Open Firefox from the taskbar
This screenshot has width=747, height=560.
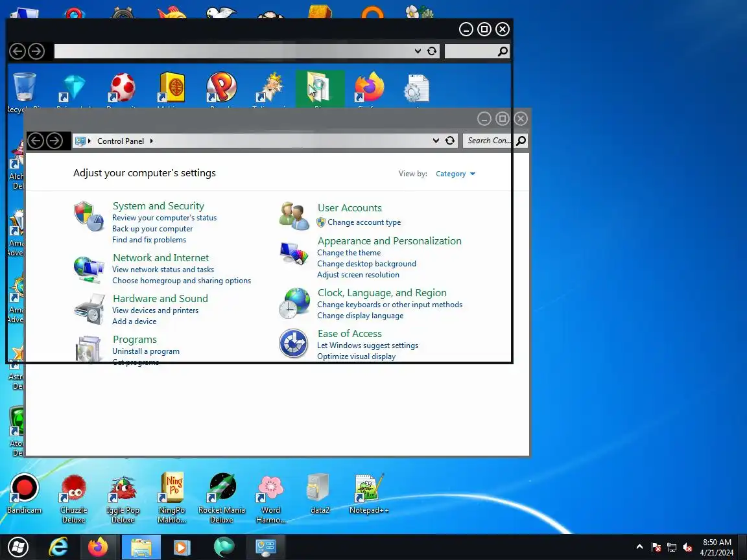pos(98,547)
